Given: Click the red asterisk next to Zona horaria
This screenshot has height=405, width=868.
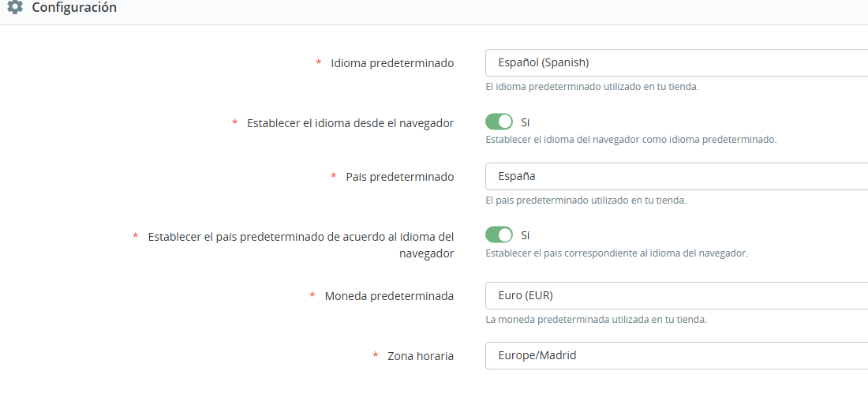Looking at the screenshot, I should pos(376,356).
